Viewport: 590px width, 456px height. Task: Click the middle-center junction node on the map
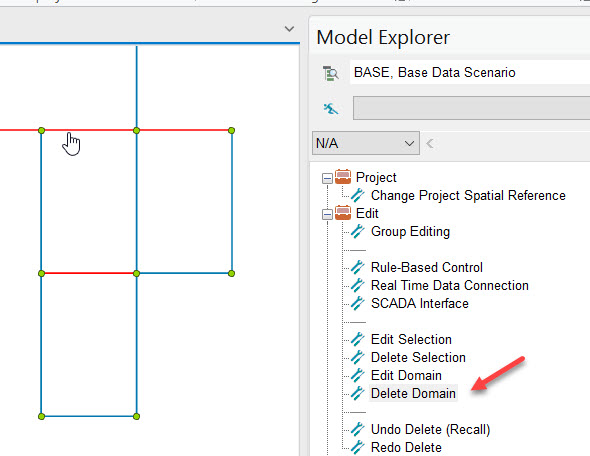137,273
